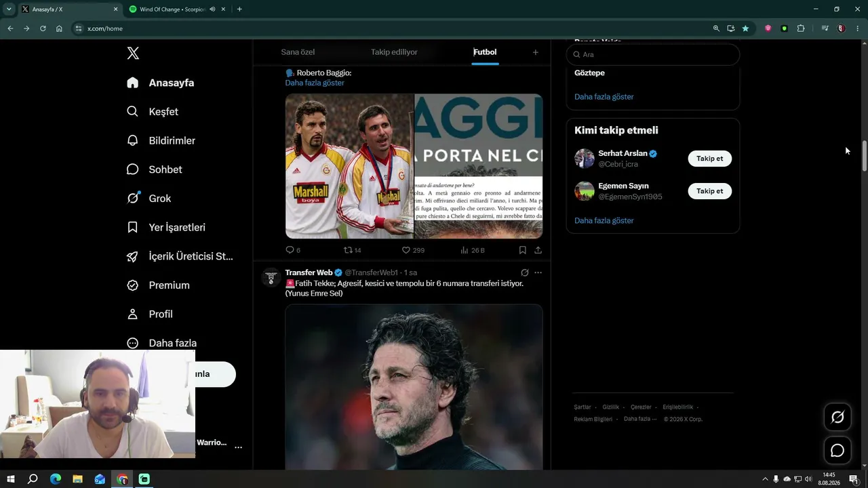This screenshot has width=868, height=488.
Task: Open the Şartlar footer link
Action: [x=582, y=407]
